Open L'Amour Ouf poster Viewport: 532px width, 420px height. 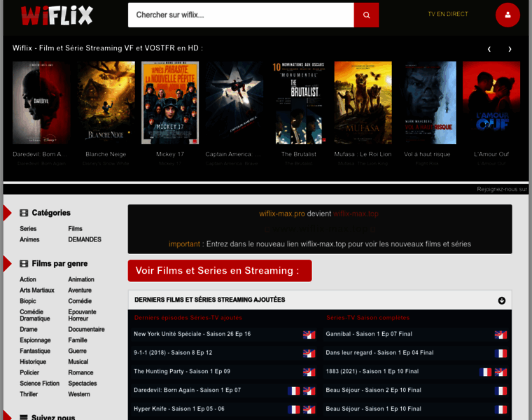pos(491,103)
